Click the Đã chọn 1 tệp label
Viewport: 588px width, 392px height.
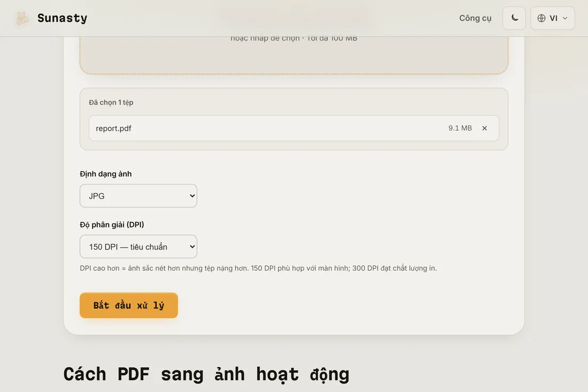(x=111, y=102)
